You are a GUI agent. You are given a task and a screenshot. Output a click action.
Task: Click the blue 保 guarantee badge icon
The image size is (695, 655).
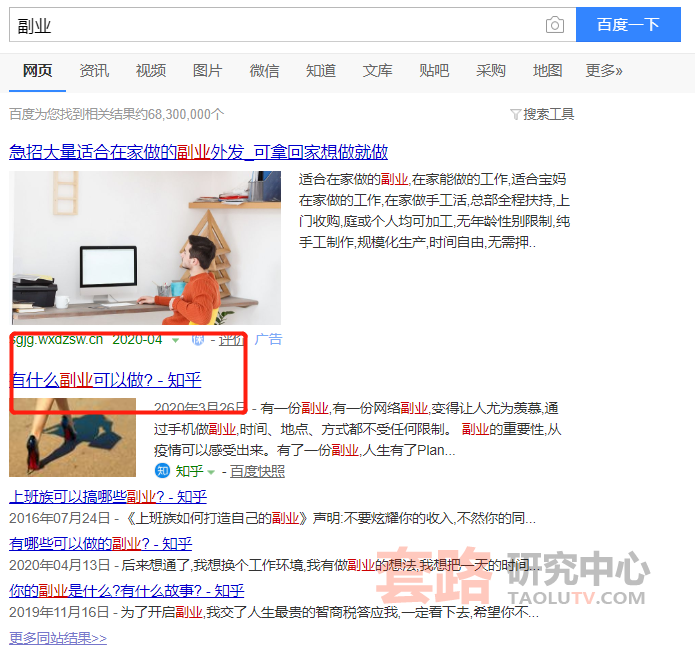pyautogui.click(x=198, y=340)
